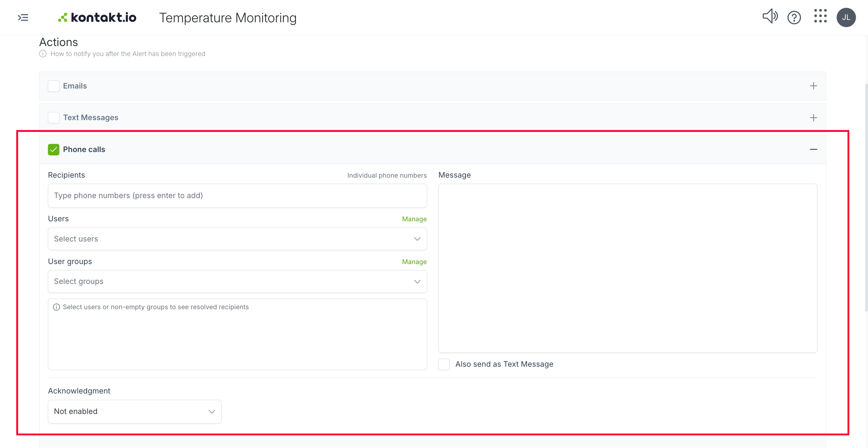Open the JL user avatar menu
The height and width of the screenshot is (448, 868).
(846, 17)
